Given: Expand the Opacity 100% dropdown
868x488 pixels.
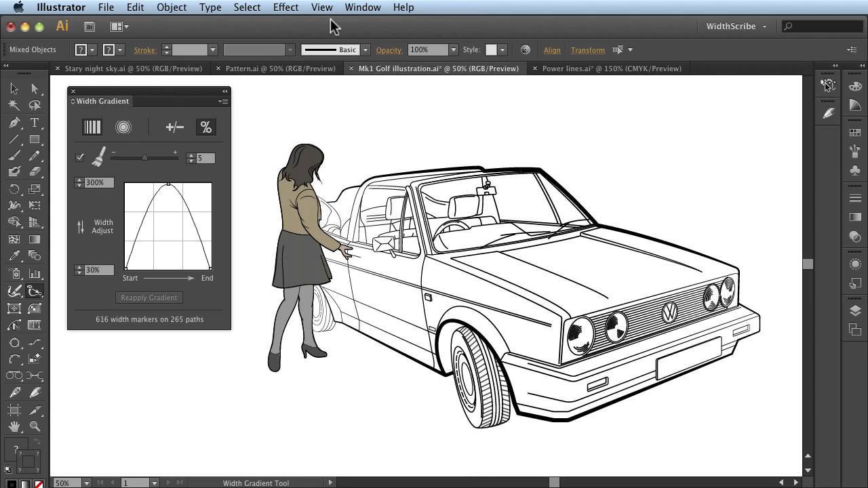Looking at the screenshot, I should (453, 49).
